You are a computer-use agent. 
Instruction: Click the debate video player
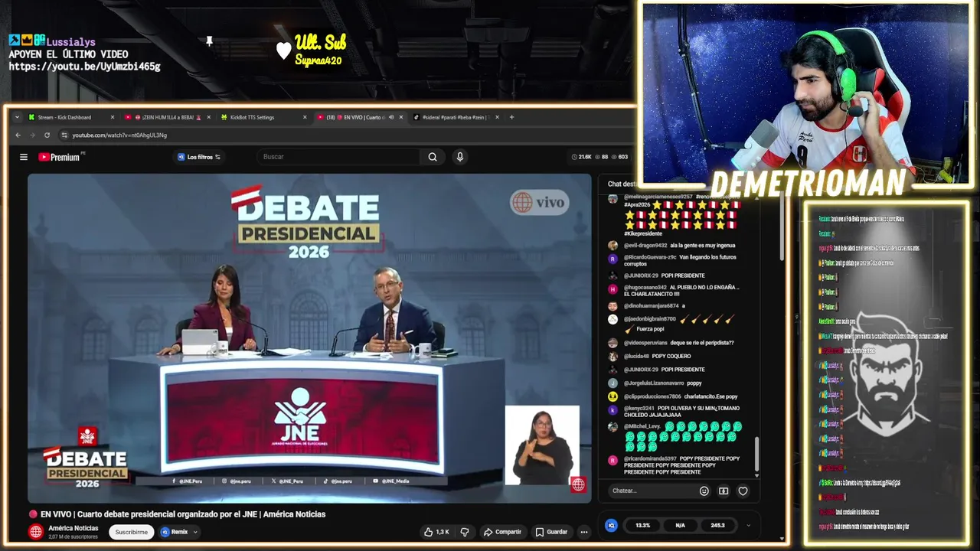(x=309, y=338)
